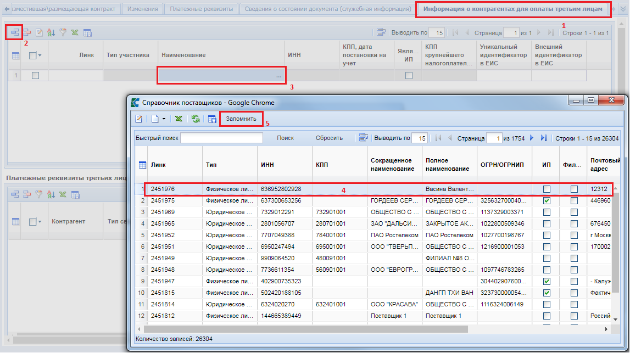Toggle the ИП checkbox for supplier 2451976
This screenshot has width=630, height=364.
tap(547, 189)
